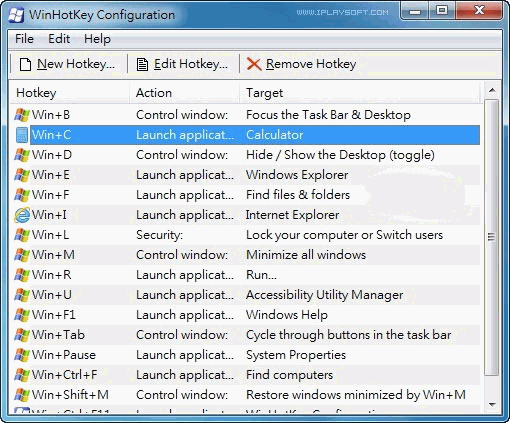The height and width of the screenshot is (423, 510).
Task: Select the Win+F1 hotkey text
Action: point(54,315)
